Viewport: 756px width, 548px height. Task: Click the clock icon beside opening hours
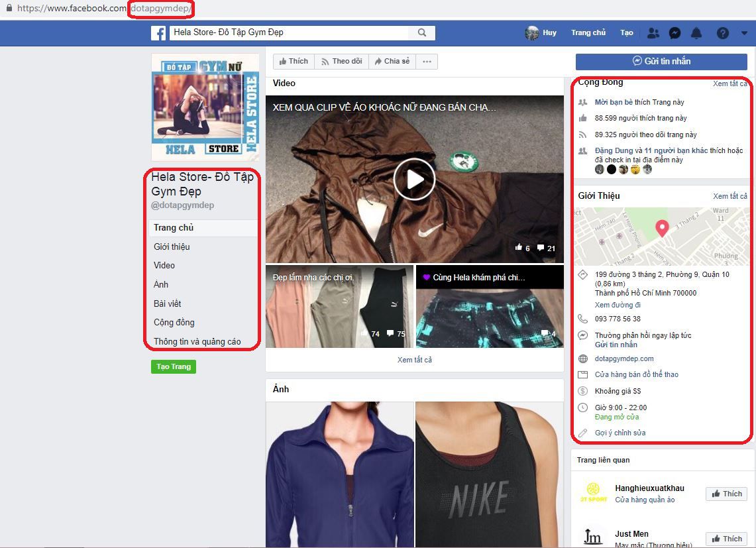(x=583, y=408)
